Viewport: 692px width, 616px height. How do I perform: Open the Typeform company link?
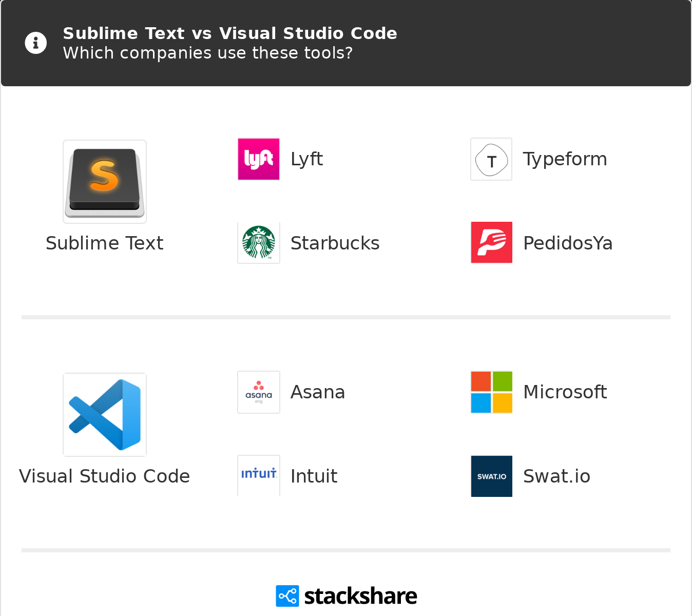(565, 159)
